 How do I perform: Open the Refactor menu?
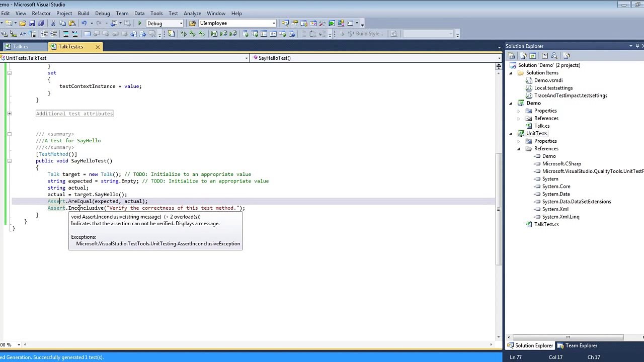(x=41, y=13)
